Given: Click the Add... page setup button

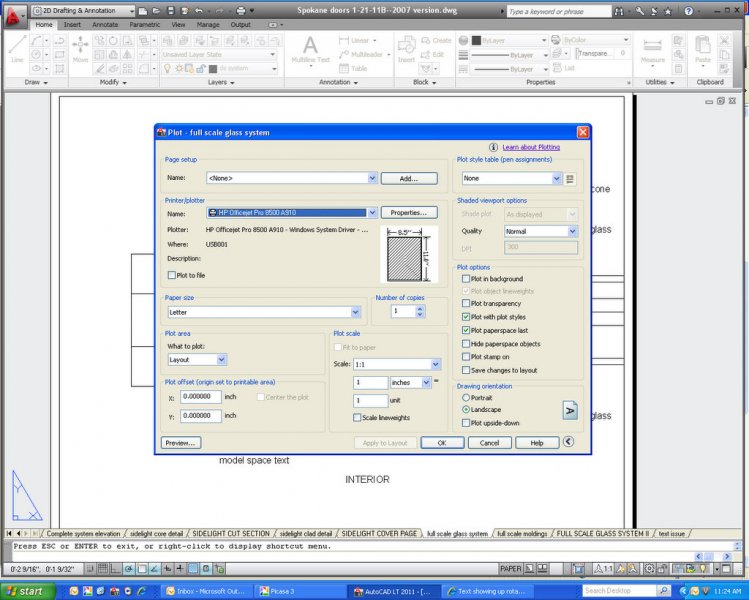Looking at the screenshot, I should [x=409, y=179].
